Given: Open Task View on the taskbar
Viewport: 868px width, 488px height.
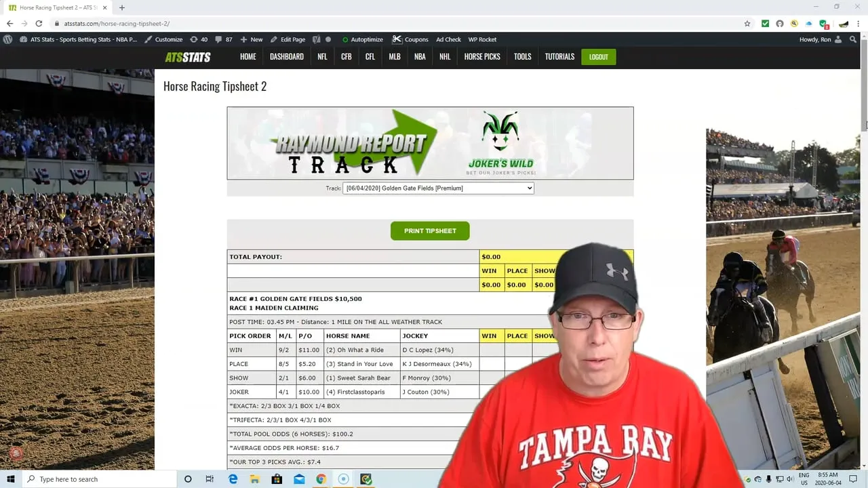Looking at the screenshot, I should pos(210,479).
